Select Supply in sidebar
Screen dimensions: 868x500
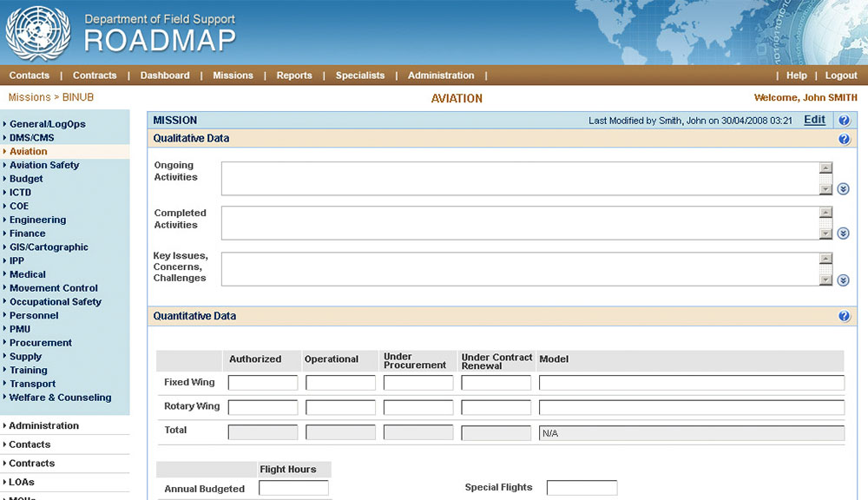(25, 357)
